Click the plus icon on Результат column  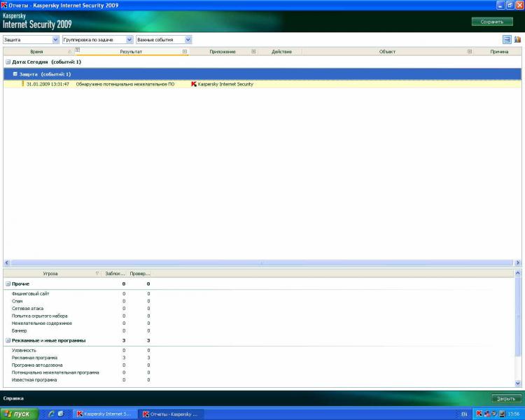pyautogui.click(x=185, y=52)
